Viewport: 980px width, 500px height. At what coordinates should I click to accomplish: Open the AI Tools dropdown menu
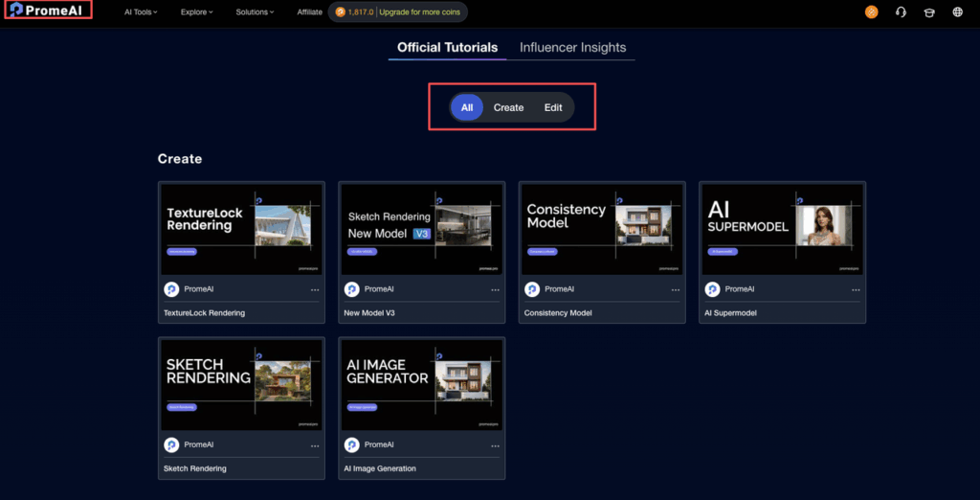(x=141, y=11)
